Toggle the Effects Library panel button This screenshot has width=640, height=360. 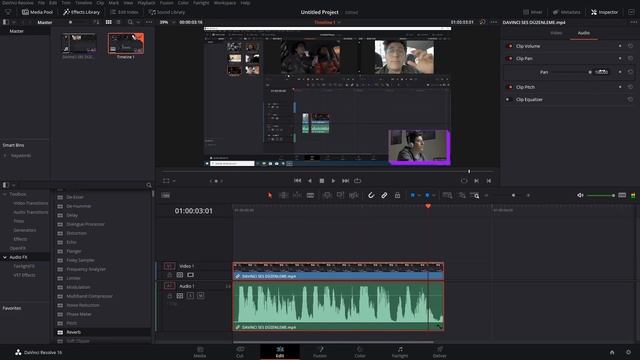pos(81,12)
